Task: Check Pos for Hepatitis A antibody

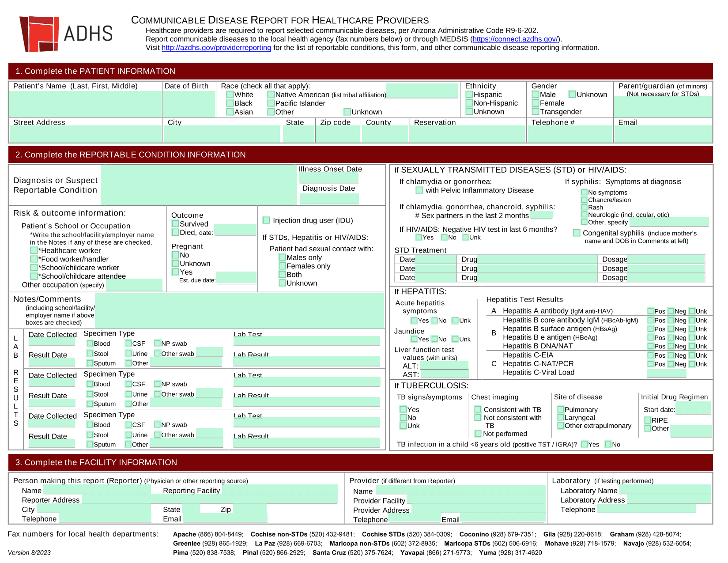Action: click(x=650, y=311)
